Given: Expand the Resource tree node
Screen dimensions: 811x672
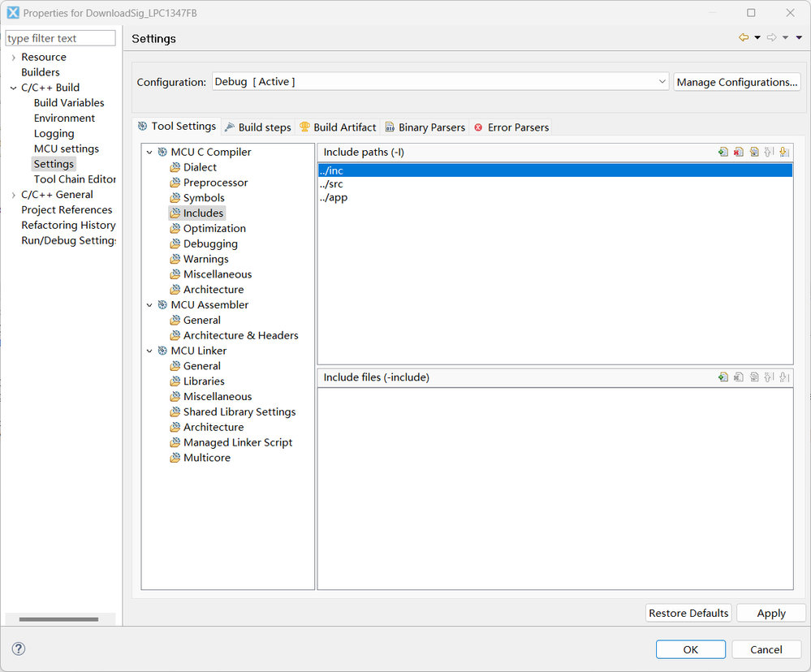Looking at the screenshot, I should 14,58.
